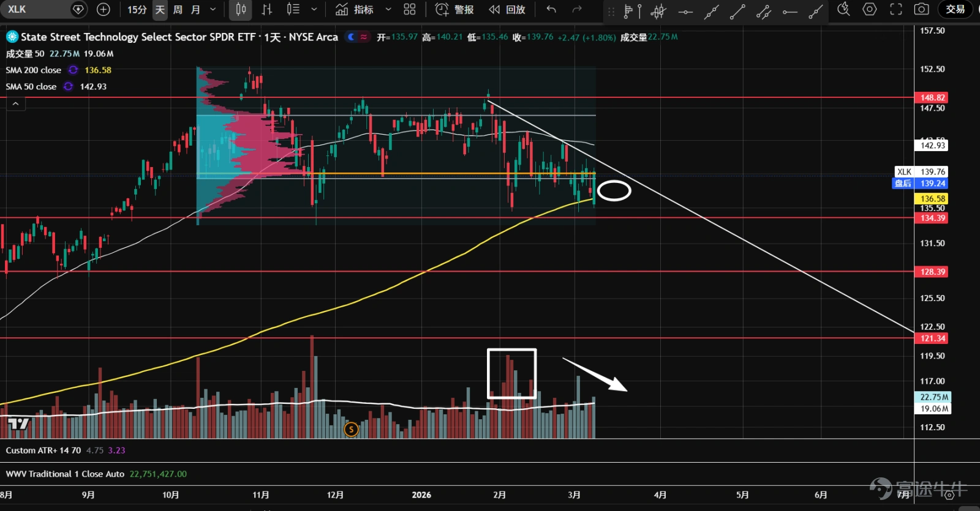Click the 134.39 red price label
The width and height of the screenshot is (980, 511).
(931, 218)
